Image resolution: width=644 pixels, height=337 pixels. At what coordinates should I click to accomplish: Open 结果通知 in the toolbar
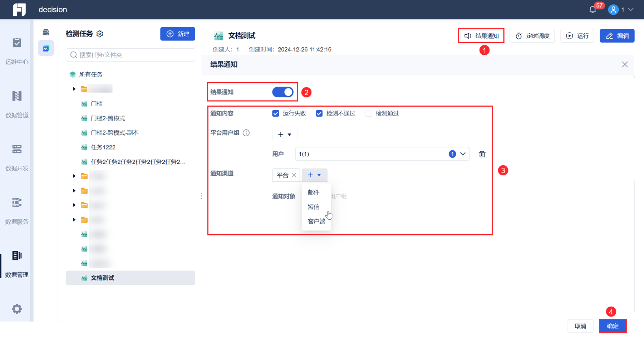[x=481, y=36]
